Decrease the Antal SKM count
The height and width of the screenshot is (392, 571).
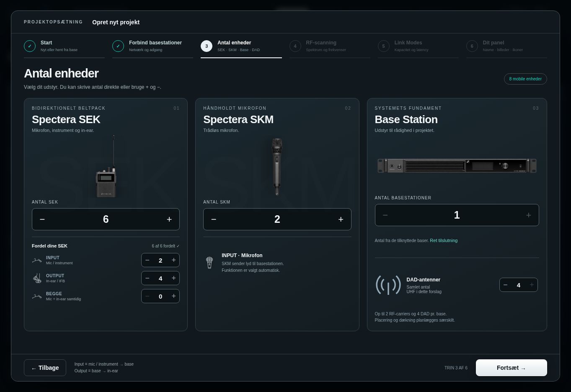tap(214, 219)
